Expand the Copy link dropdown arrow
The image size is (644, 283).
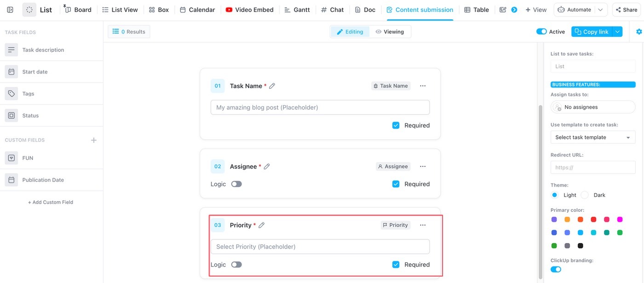(x=616, y=31)
